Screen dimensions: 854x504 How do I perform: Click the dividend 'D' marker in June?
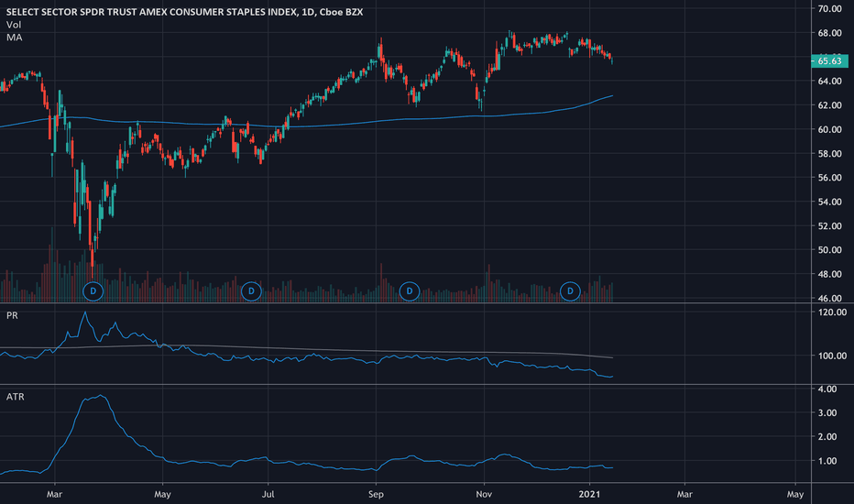(x=251, y=291)
